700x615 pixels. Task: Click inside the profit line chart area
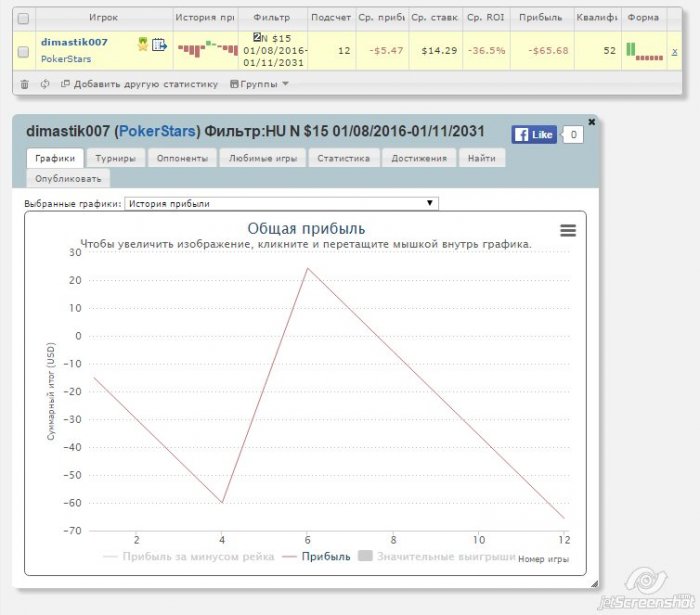(x=329, y=391)
